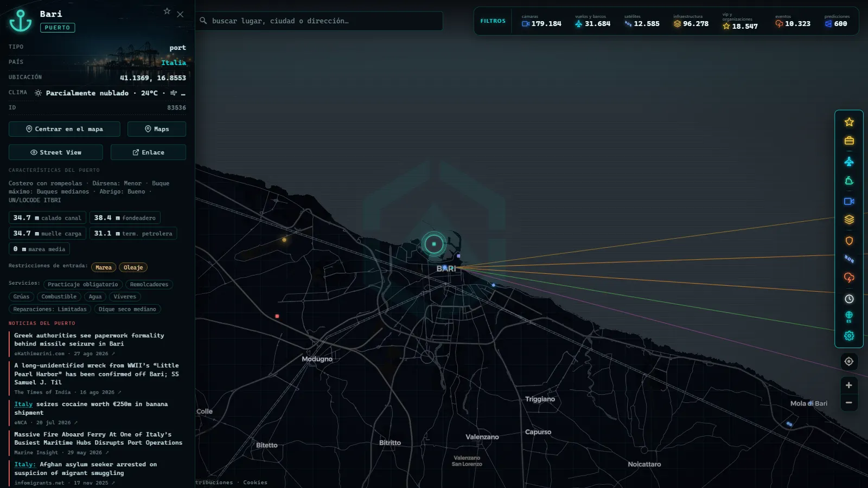This screenshot has width=868, height=488.
Task: Toggle the satellite layer icon in sidebar
Action: [x=849, y=259]
